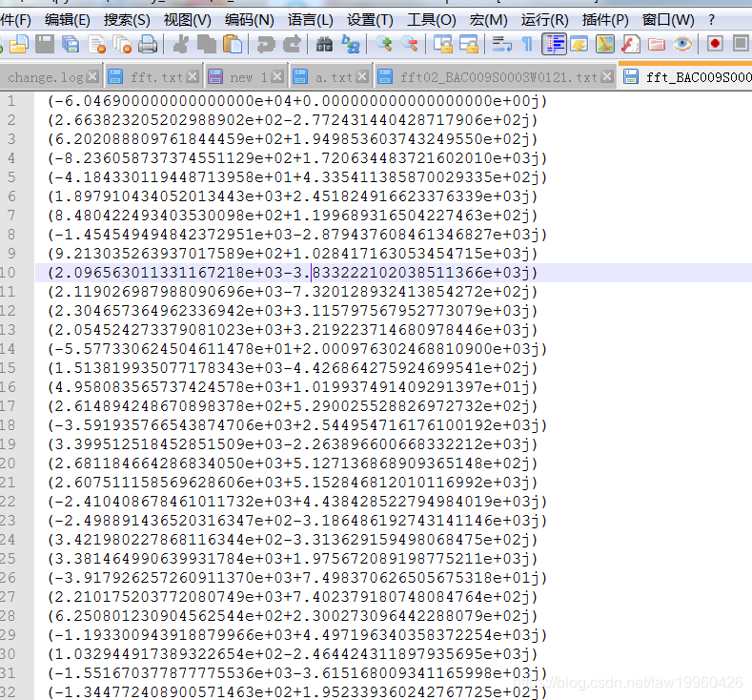The image size is (752, 700).
Task: Click the Stop Recording macro icon
Action: pyautogui.click(x=741, y=44)
